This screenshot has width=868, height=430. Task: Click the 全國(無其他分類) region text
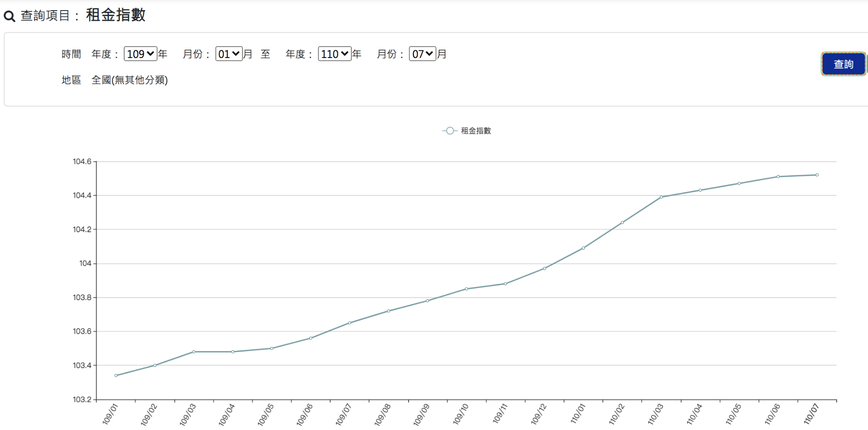click(x=130, y=80)
